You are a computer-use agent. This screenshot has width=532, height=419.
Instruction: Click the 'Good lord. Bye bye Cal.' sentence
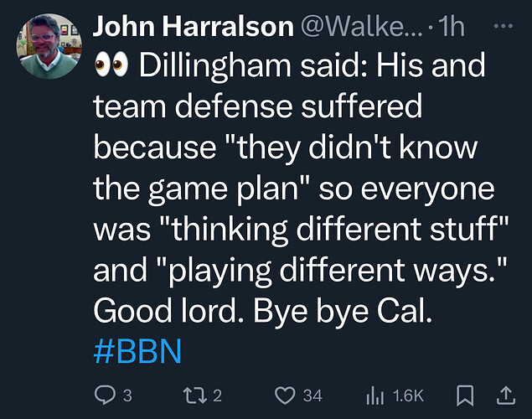pos(263,311)
